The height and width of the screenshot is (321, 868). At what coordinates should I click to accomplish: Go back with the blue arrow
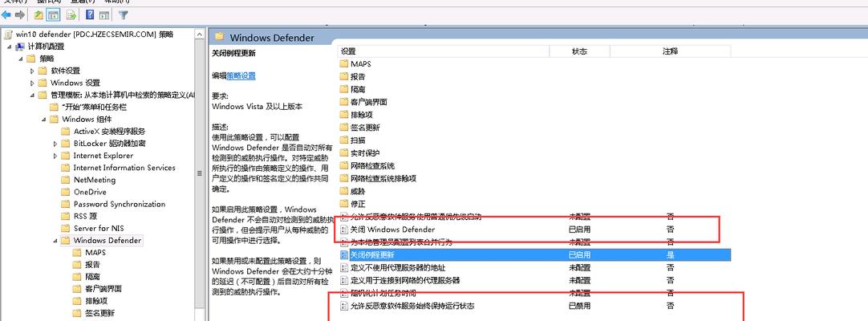[x=6, y=15]
